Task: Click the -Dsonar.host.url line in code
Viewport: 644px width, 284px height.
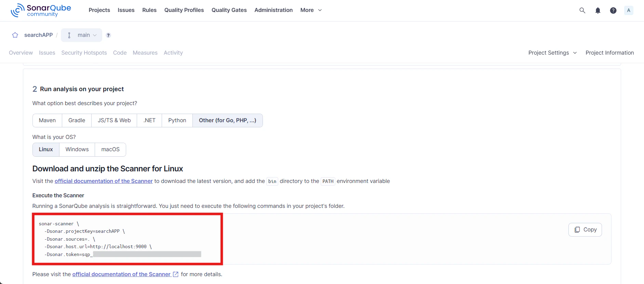Action: point(98,247)
